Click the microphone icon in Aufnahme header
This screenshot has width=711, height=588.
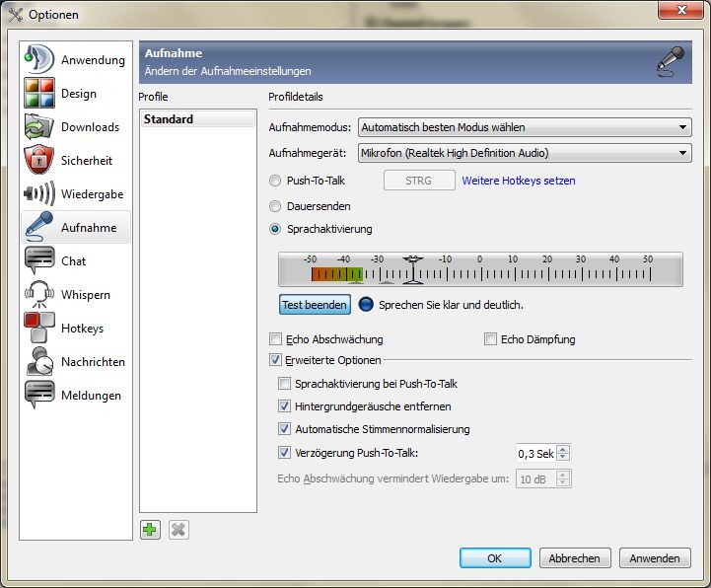pos(671,62)
